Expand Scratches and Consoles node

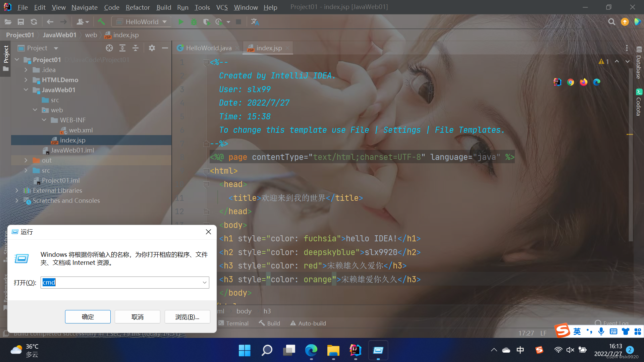(17, 200)
